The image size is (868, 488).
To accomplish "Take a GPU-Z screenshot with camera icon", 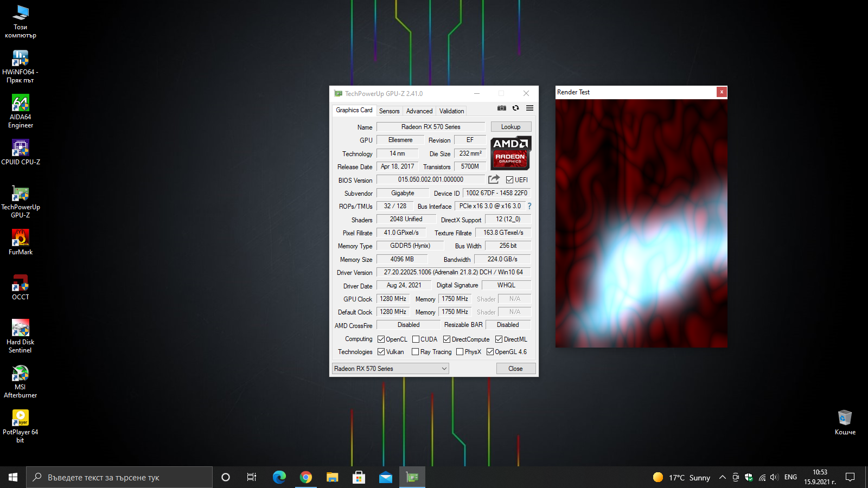I will (502, 108).
